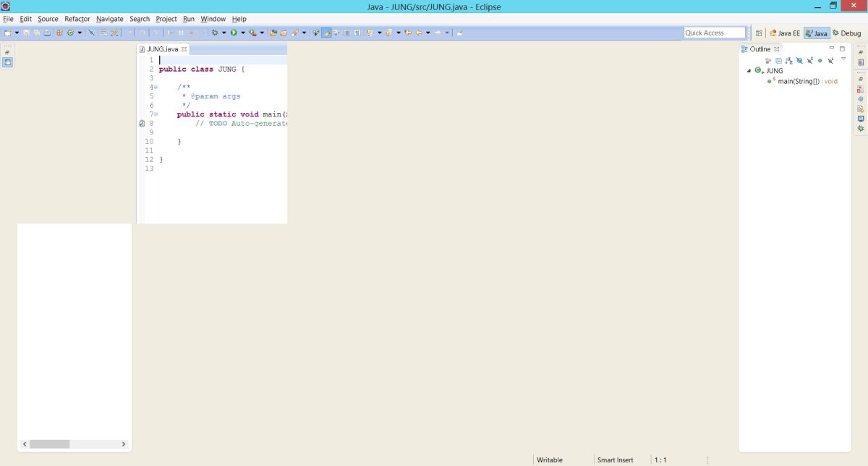Click into the Quick Access field
This screenshot has height=466, width=868.
pos(714,33)
